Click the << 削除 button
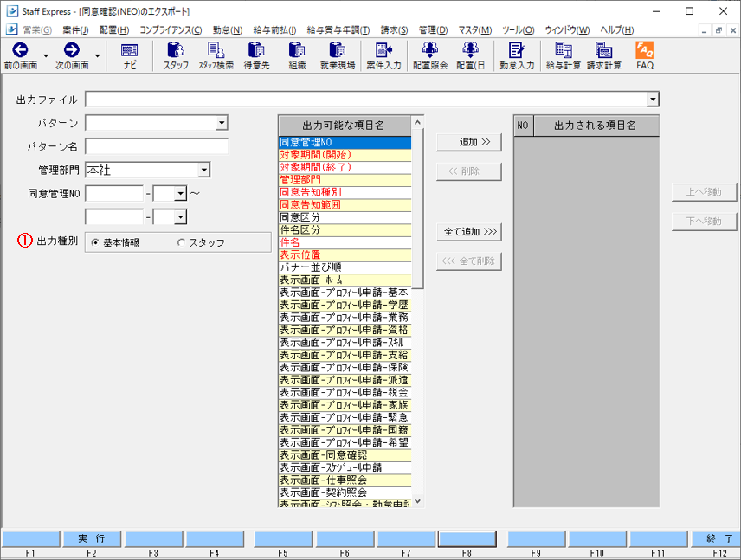Viewport: 741px width, 560px height. click(x=469, y=171)
